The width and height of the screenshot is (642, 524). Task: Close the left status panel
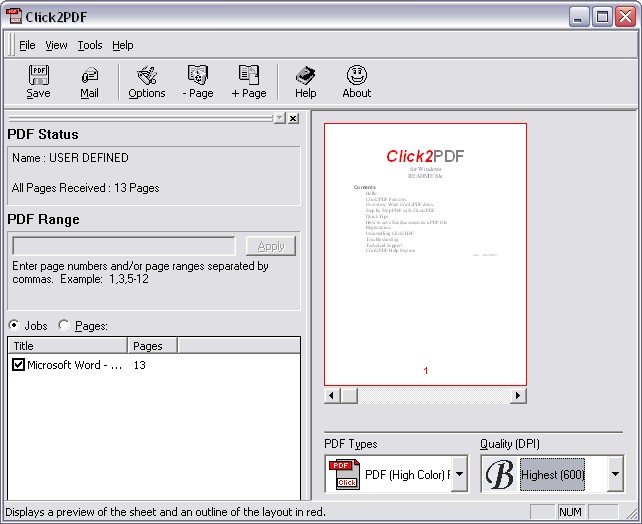click(293, 118)
